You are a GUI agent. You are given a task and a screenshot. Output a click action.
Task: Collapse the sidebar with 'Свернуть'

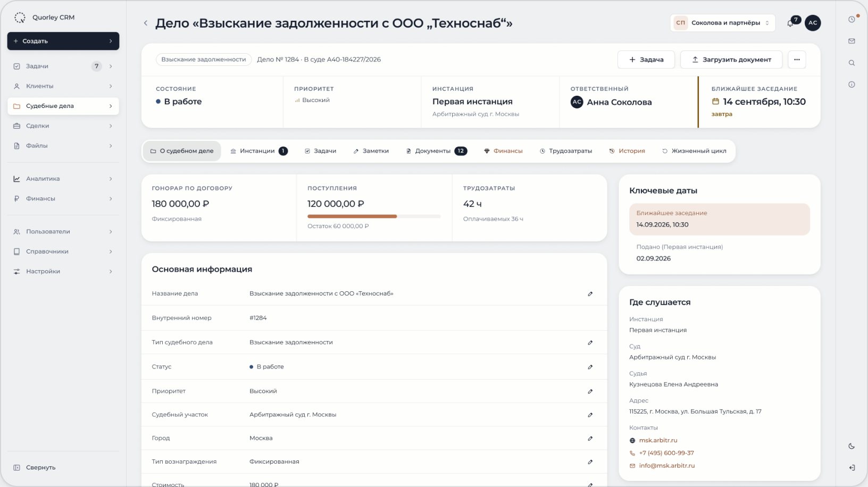pyautogui.click(x=63, y=468)
